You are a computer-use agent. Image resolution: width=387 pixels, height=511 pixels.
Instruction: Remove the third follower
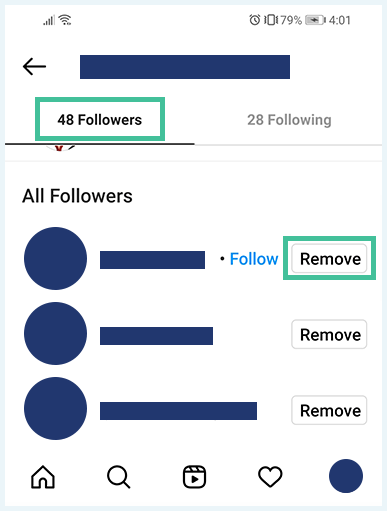click(329, 410)
